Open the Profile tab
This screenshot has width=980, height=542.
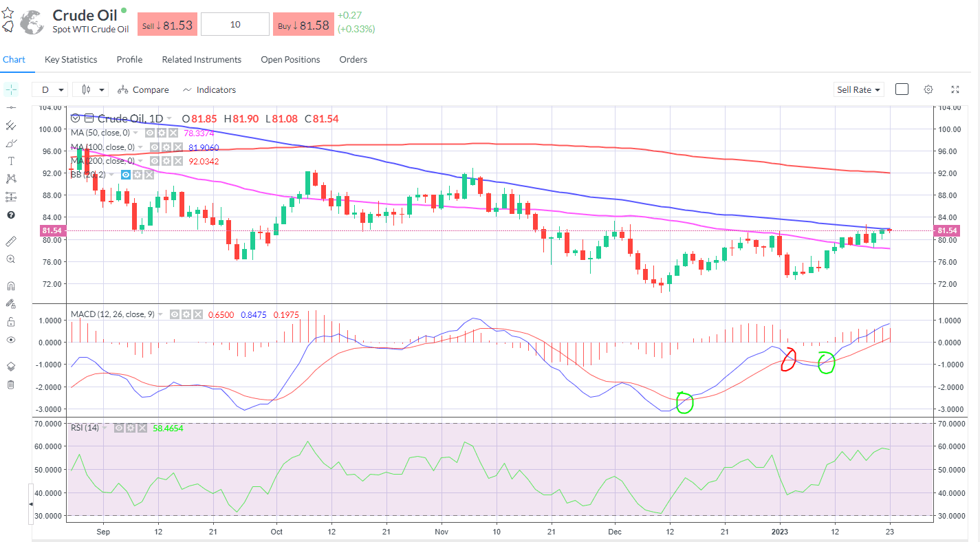[x=129, y=60]
